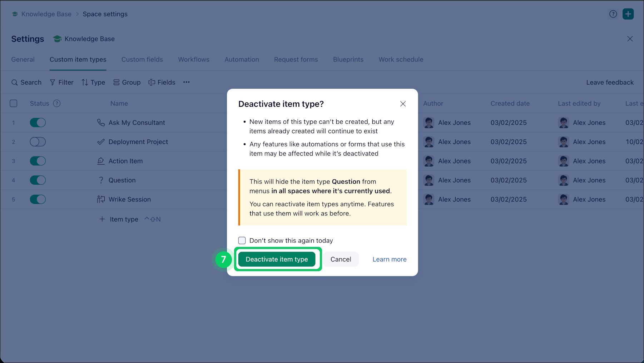Click the Search magnifier in toolbar
Image resolution: width=644 pixels, height=363 pixels.
click(x=14, y=83)
